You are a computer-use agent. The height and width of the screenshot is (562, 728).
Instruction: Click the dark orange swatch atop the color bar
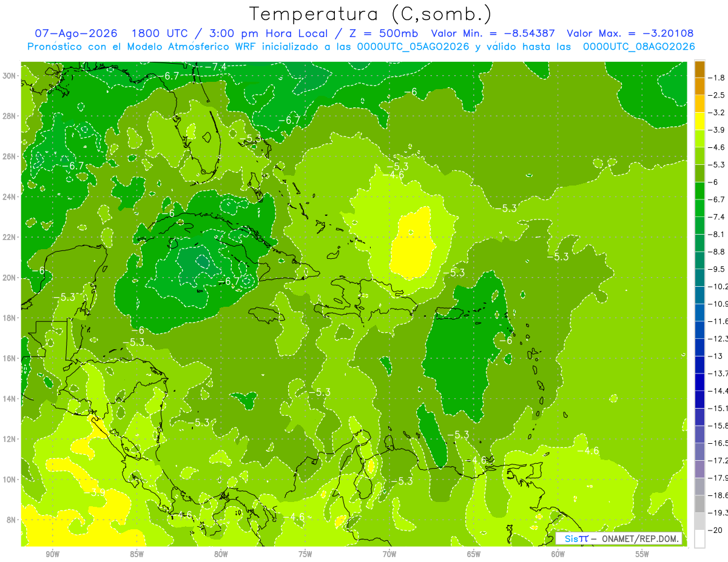tap(699, 69)
